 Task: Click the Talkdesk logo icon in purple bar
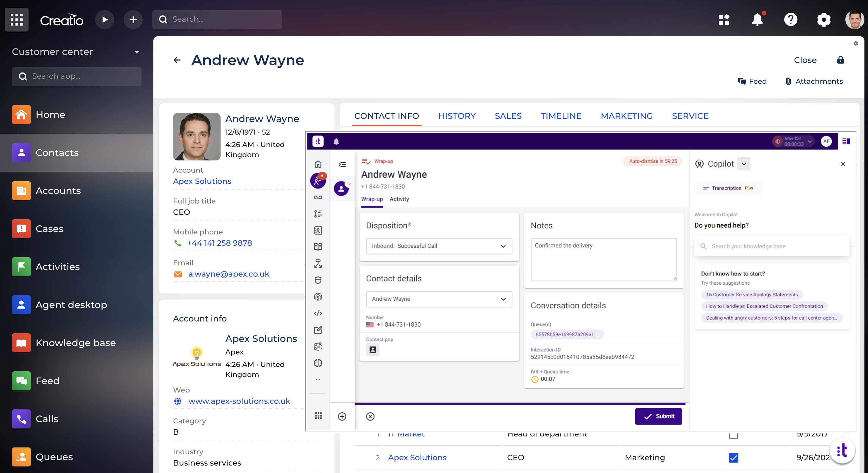318,141
